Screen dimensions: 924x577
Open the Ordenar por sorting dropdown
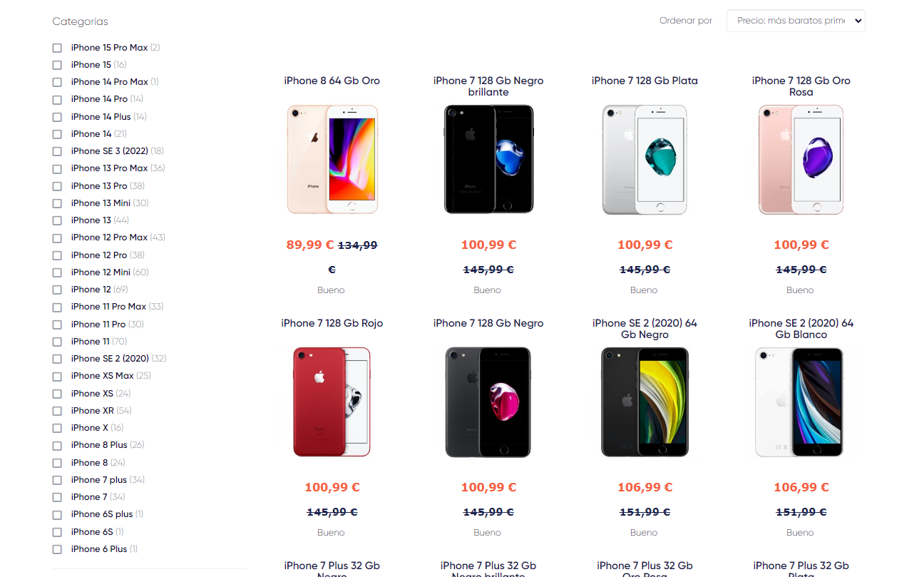pyautogui.click(x=795, y=21)
